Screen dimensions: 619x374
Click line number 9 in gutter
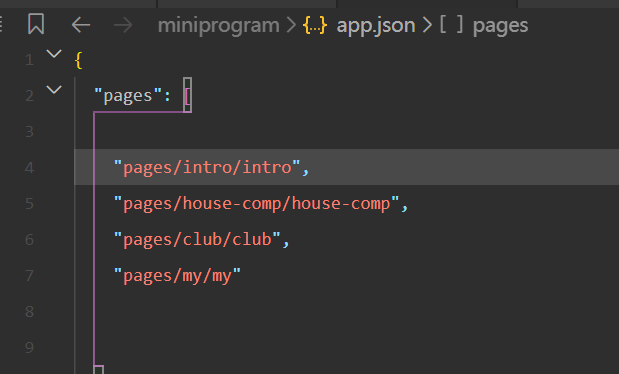click(29, 348)
